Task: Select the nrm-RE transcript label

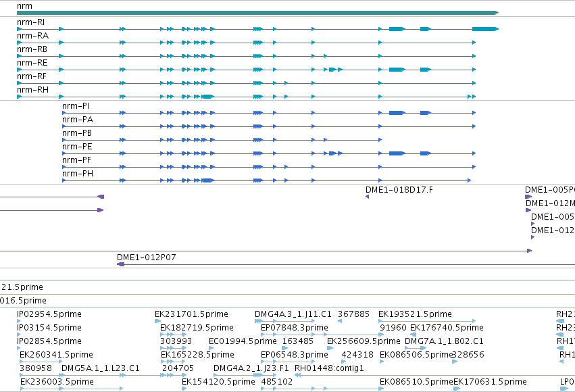Action: click(32, 63)
